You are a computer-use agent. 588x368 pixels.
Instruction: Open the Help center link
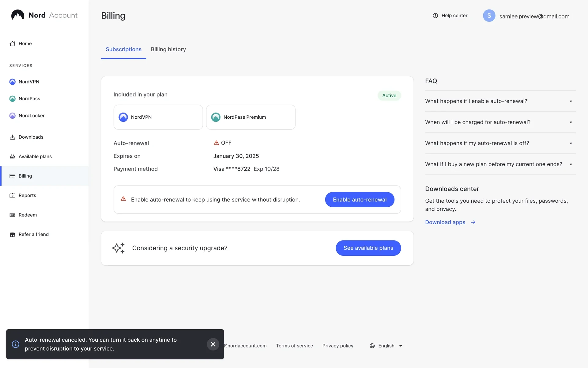tap(450, 16)
